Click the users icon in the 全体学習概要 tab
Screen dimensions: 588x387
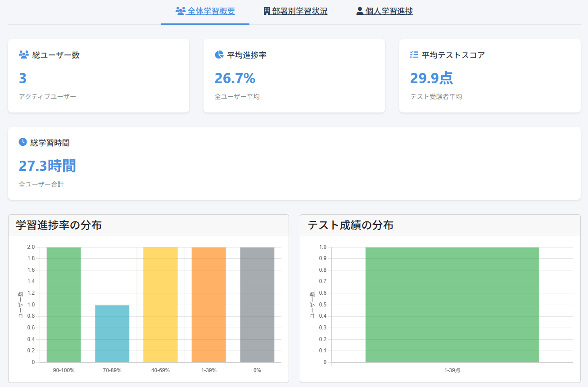181,11
